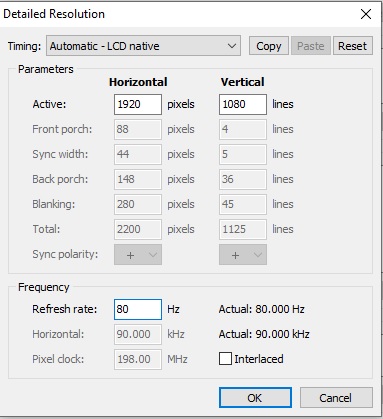This screenshot has width=383, height=419.
Task: Click the horizontal Back porch field
Action: point(138,179)
